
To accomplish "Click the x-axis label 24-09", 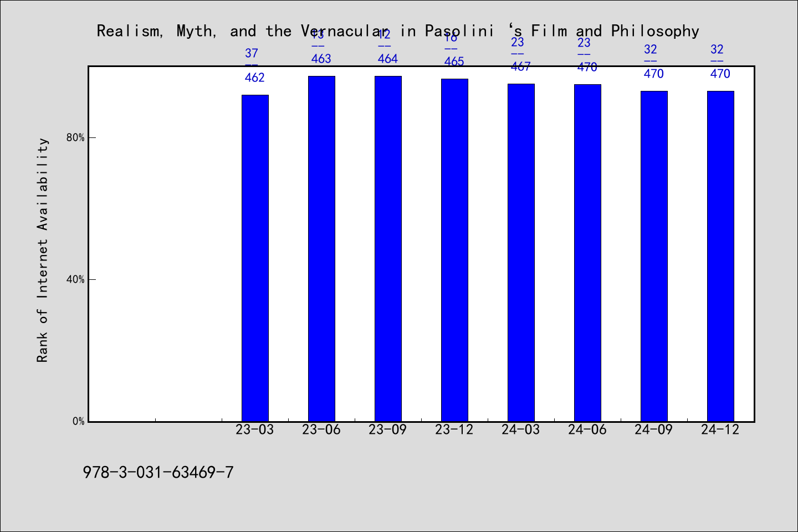I will (654, 429).
